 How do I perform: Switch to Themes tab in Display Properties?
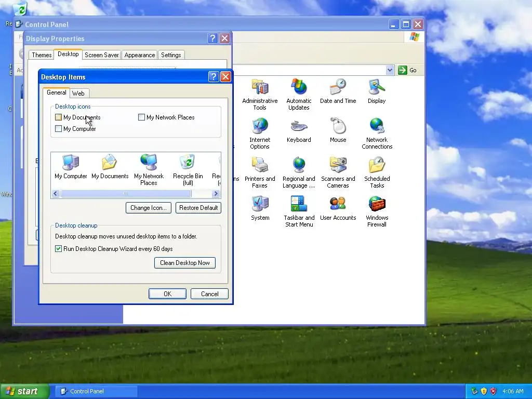pyautogui.click(x=42, y=55)
